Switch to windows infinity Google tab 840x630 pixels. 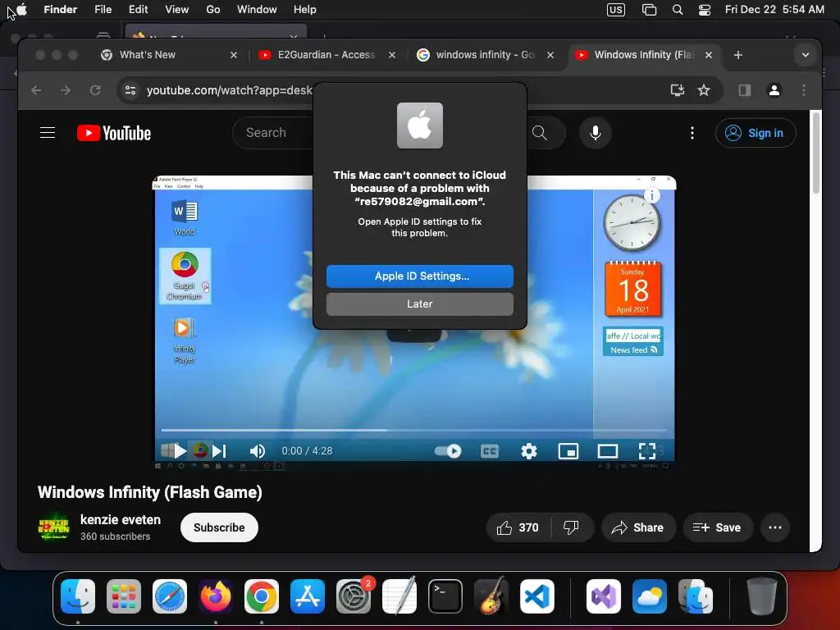(x=485, y=55)
